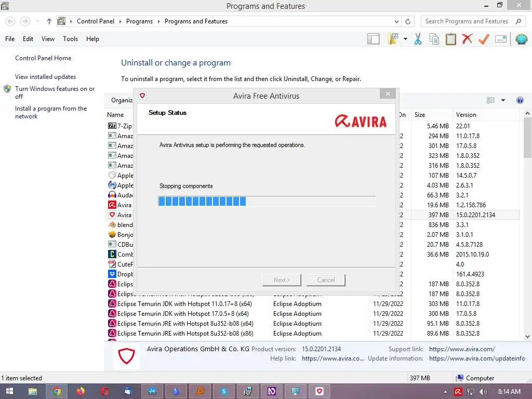
Task: Click Control Panel in the breadcrumb
Action: pyautogui.click(x=96, y=21)
